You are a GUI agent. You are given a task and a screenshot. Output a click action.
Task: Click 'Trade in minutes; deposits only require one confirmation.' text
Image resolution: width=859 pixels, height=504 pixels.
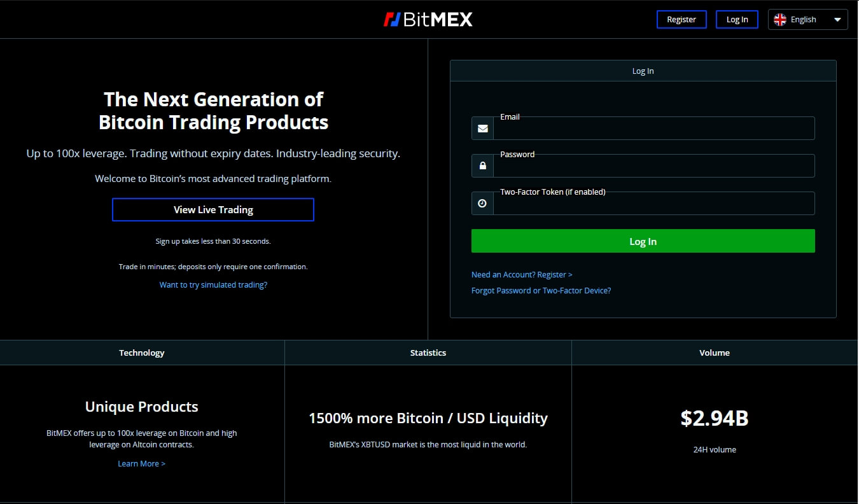[213, 267]
